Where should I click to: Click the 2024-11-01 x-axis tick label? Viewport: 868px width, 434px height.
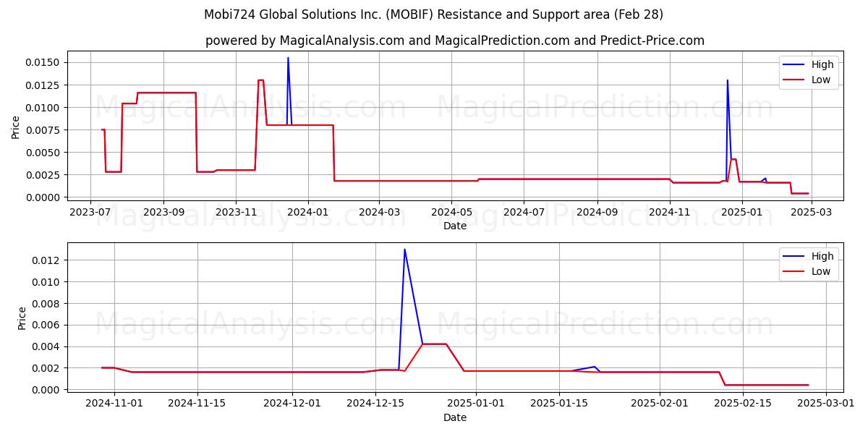coord(114,404)
